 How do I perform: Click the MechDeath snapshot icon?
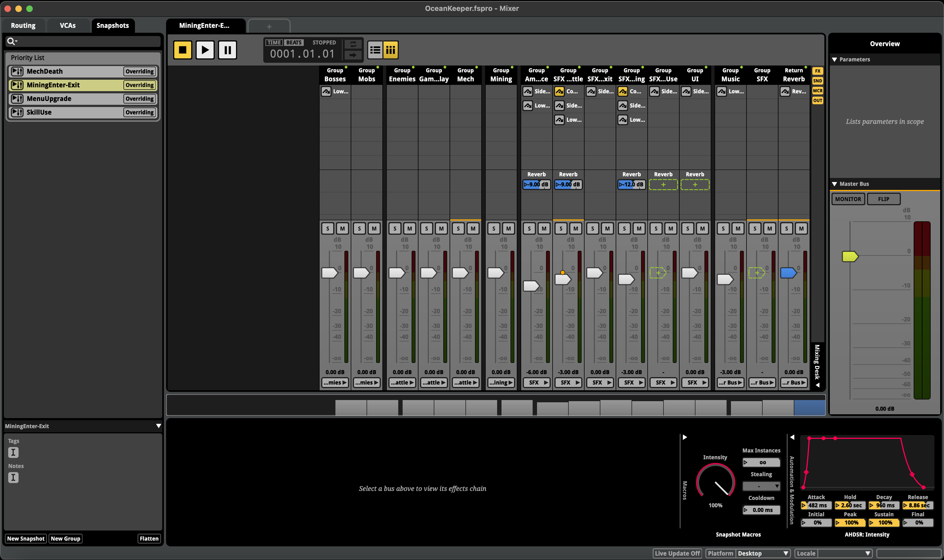point(17,71)
